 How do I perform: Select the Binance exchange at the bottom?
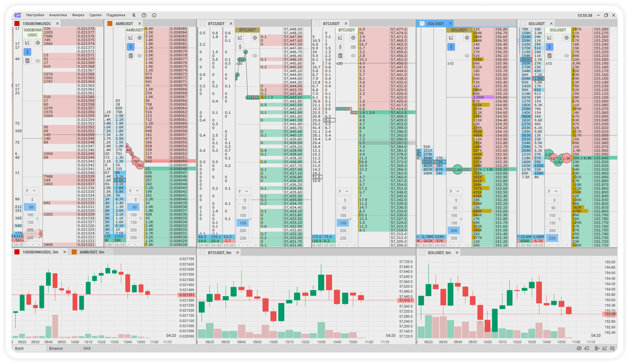(x=56, y=348)
